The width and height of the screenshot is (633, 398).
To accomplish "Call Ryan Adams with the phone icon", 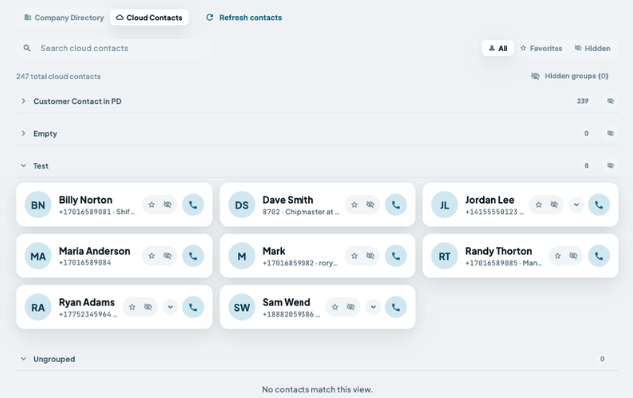I will [x=193, y=307].
